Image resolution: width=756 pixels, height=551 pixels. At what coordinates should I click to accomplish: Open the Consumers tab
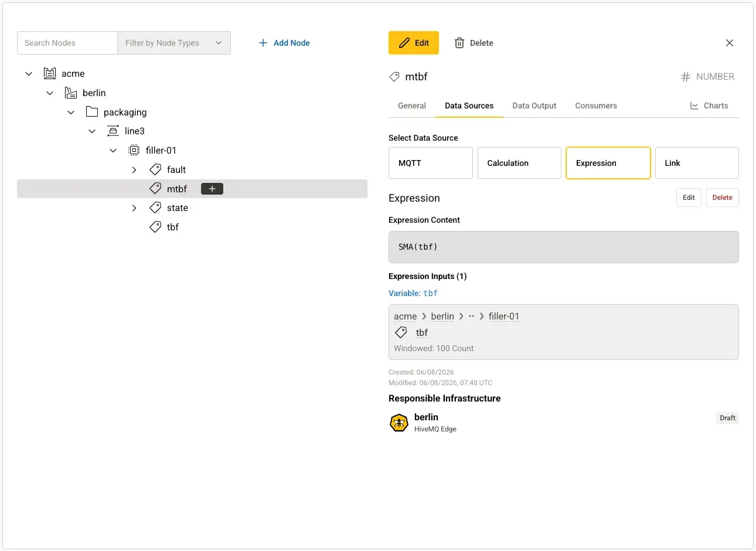[596, 106]
